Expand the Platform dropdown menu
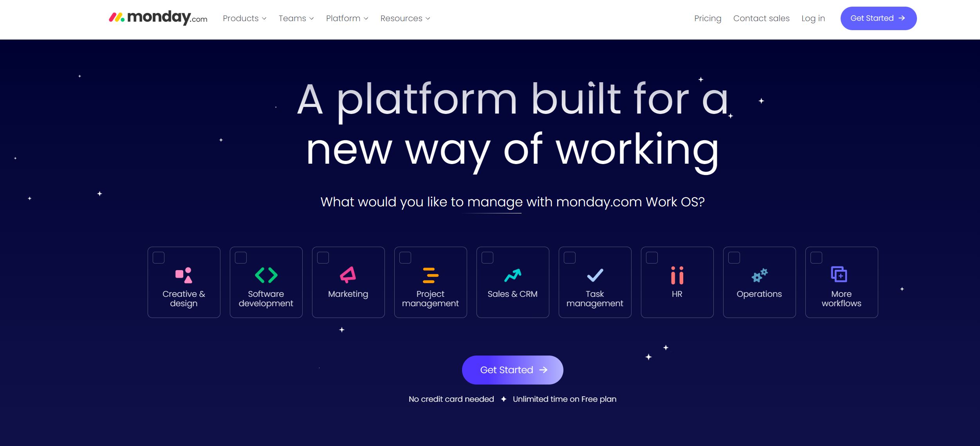980x446 pixels. coord(346,18)
